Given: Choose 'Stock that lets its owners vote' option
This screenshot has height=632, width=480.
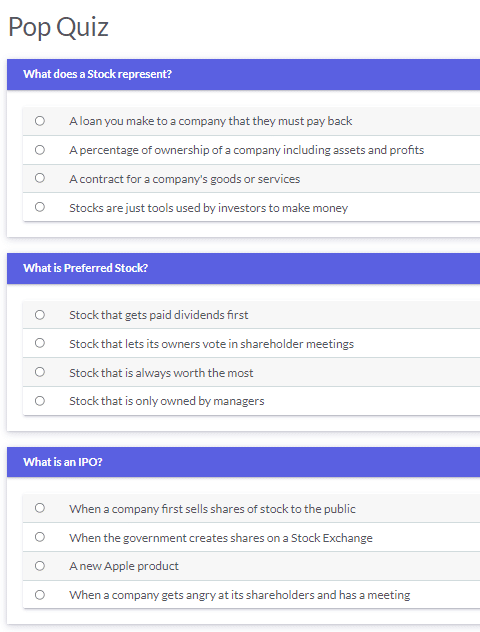Looking at the screenshot, I should [40, 343].
